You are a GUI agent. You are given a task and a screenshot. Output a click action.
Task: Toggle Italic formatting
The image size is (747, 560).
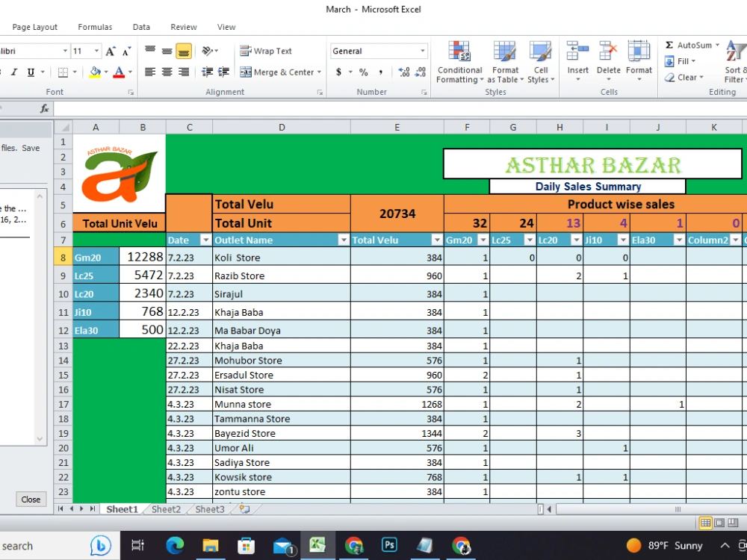pos(14,72)
